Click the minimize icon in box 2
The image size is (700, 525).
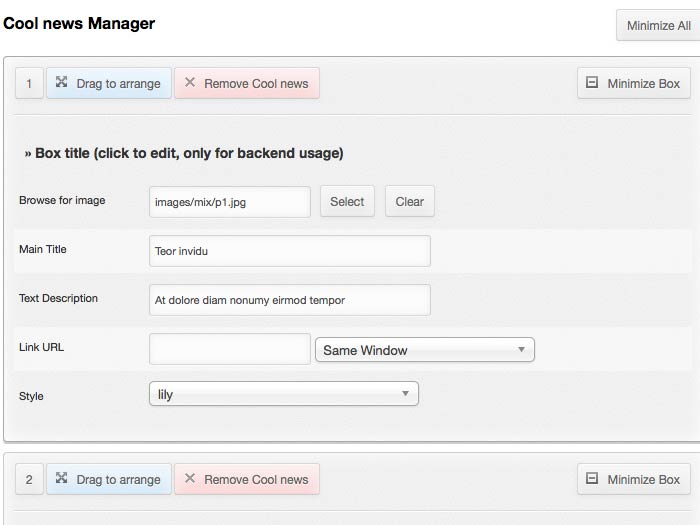(593, 480)
